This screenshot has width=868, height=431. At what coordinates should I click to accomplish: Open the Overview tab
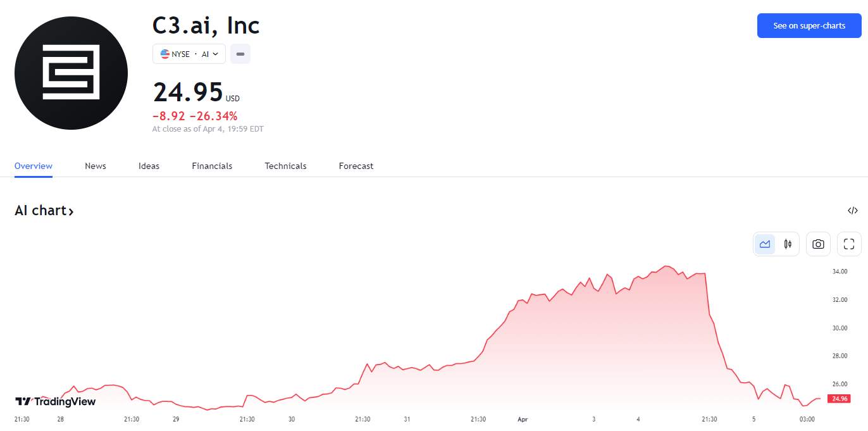point(34,166)
